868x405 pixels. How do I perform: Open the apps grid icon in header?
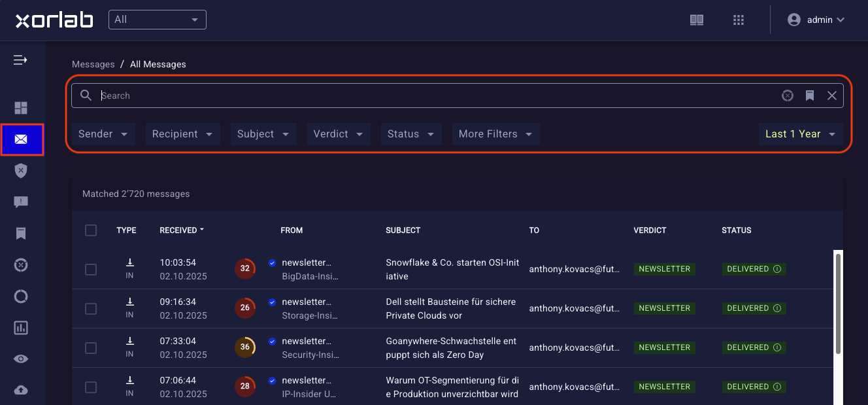(x=739, y=20)
